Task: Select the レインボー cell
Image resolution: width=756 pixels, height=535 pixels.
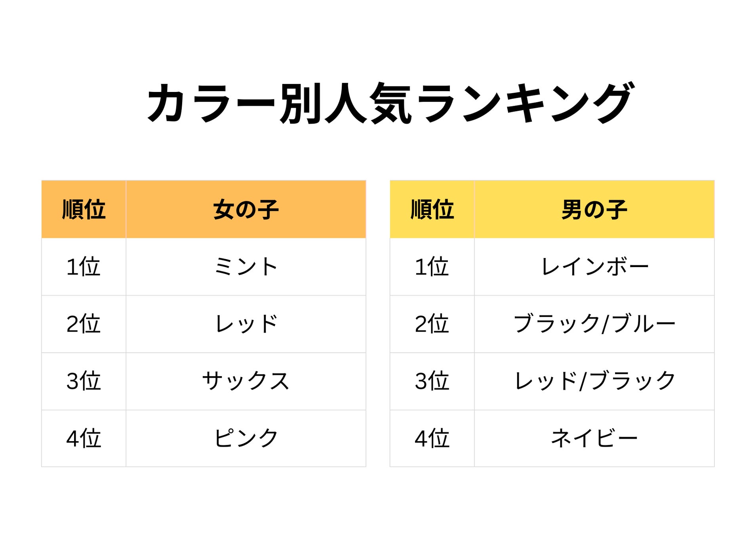Action: (594, 267)
